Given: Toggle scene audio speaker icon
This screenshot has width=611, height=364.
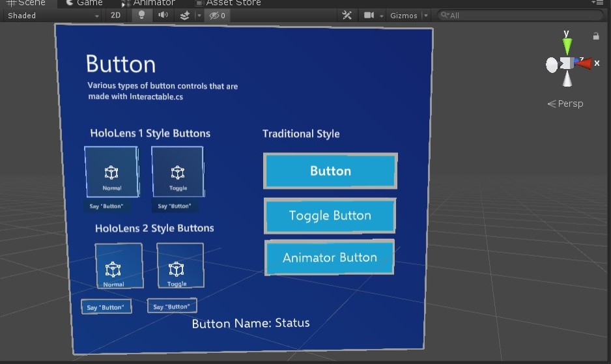Looking at the screenshot, I should 163,15.
